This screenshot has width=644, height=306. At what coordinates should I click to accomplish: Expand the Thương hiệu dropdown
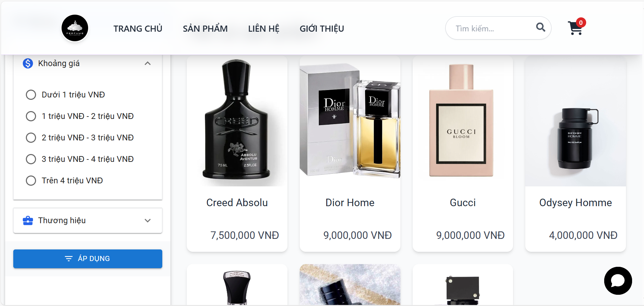(148, 220)
